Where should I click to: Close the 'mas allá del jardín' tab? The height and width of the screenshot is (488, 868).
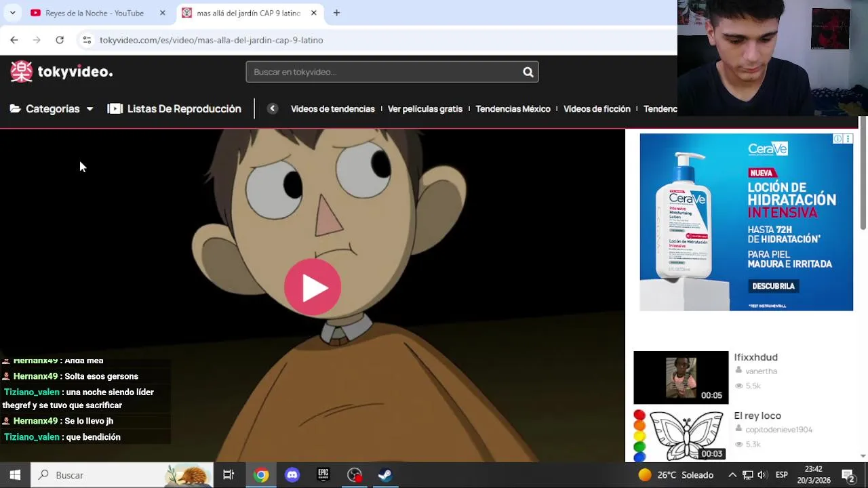point(313,13)
